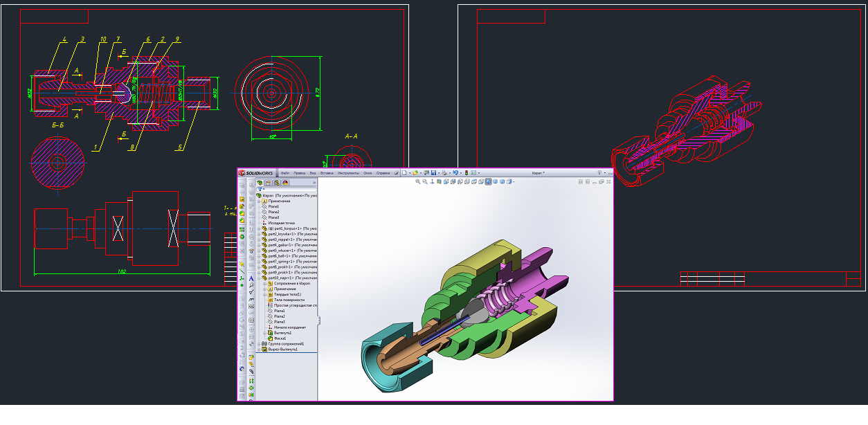The height and width of the screenshot is (425, 868).
Task: Click the Zoom to Fit magnifier icon
Action: pyautogui.click(x=418, y=181)
